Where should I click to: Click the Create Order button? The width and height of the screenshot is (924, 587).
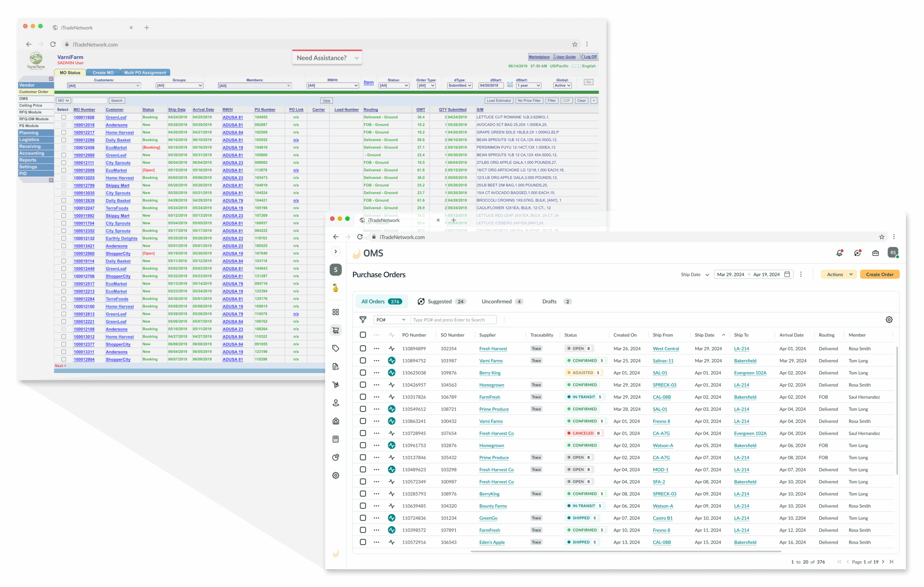(879, 274)
